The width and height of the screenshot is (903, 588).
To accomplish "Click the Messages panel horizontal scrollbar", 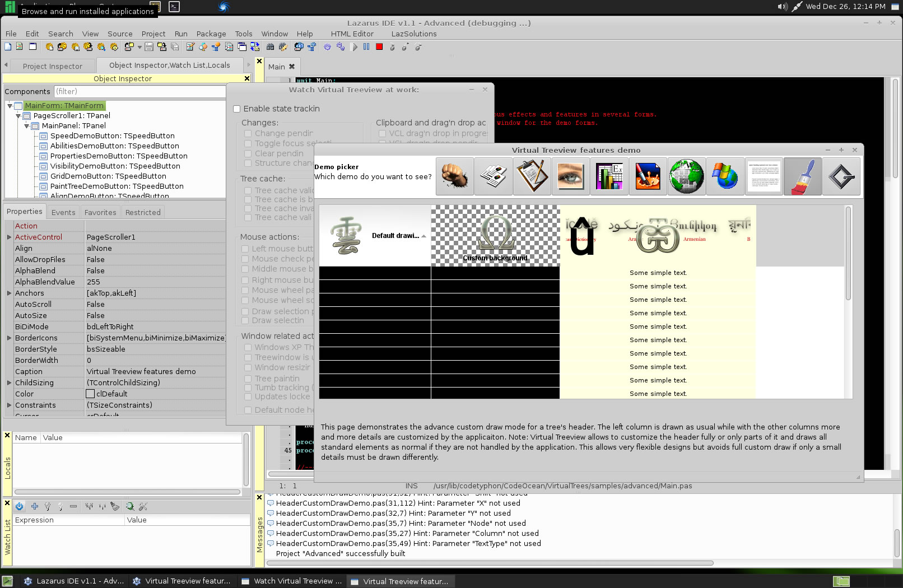I will (490, 563).
